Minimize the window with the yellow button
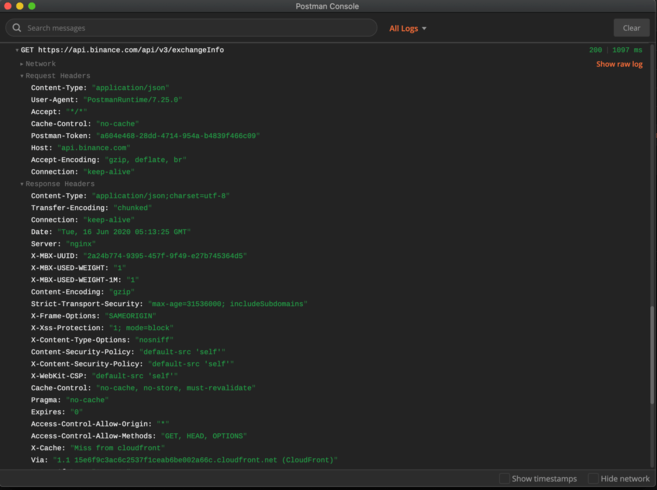 [x=20, y=6]
